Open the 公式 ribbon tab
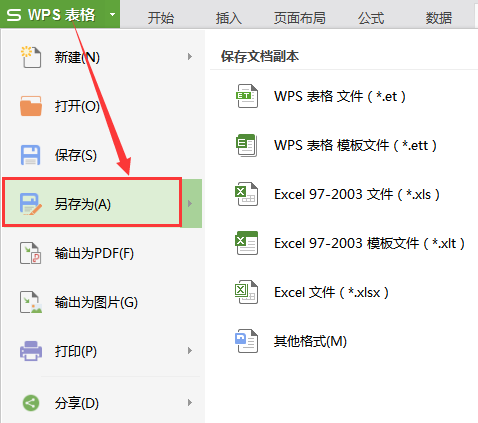The width and height of the screenshot is (478, 423). tap(371, 18)
